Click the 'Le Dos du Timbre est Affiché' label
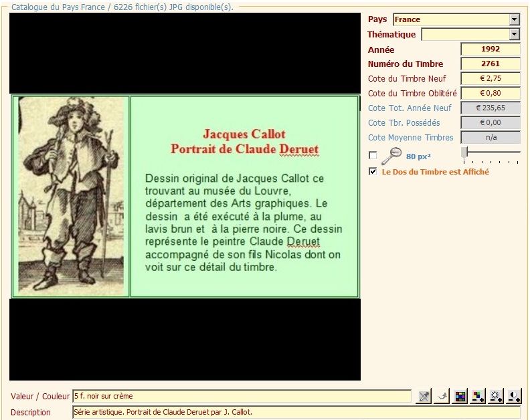 pyautogui.click(x=436, y=172)
